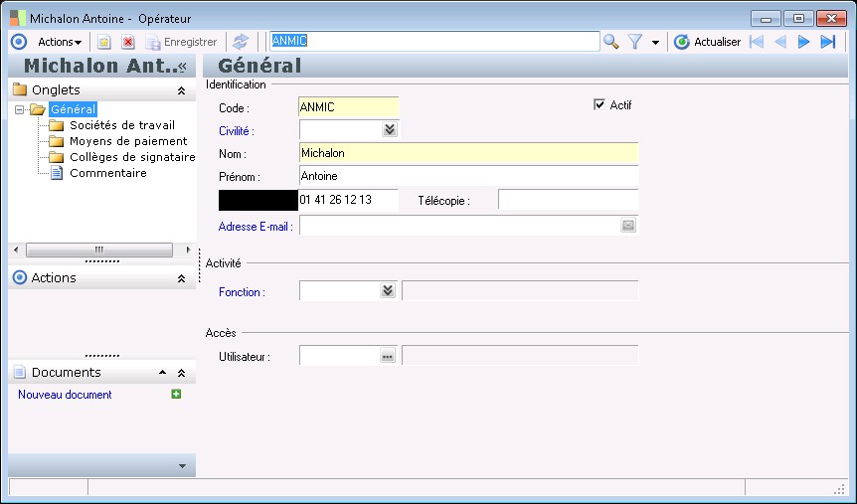Open Sociétés de travail tab
Image resolution: width=857 pixels, height=504 pixels.
click(x=122, y=125)
